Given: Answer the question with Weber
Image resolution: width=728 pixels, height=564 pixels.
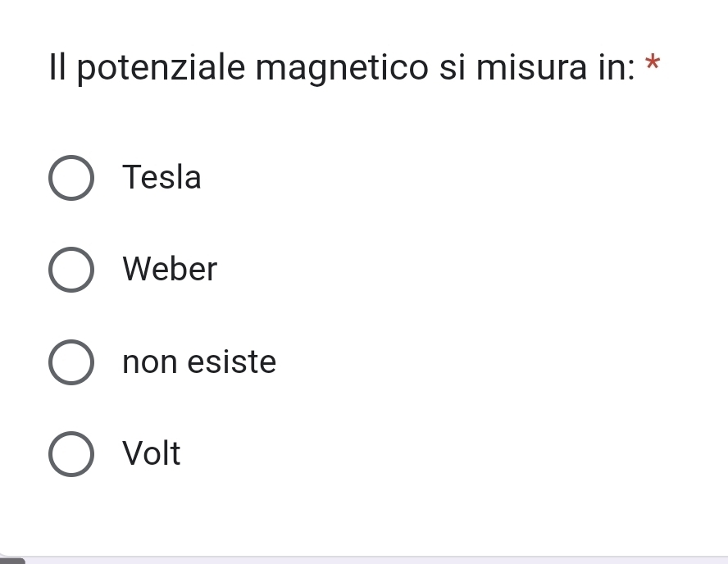Looking at the screenshot, I should pyautogui.click(x=71, y=270).
